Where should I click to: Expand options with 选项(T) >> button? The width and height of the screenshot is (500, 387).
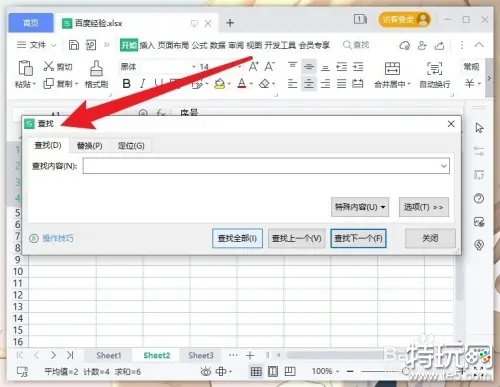[424, 207]
